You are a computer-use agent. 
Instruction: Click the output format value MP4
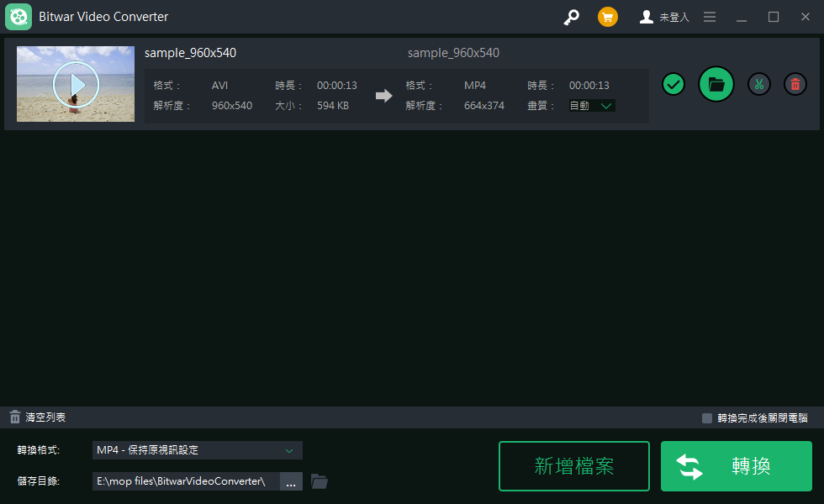coord(474,86)
